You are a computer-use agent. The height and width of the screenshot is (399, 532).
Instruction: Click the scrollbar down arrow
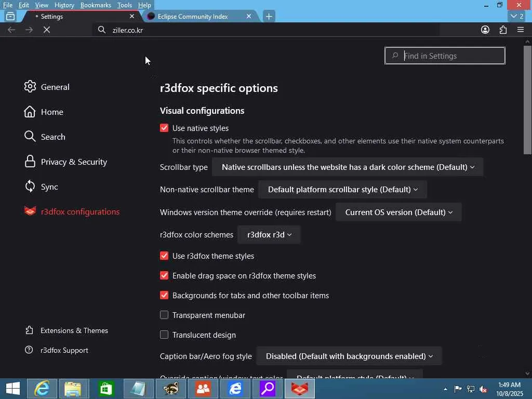tap(527, 374)
